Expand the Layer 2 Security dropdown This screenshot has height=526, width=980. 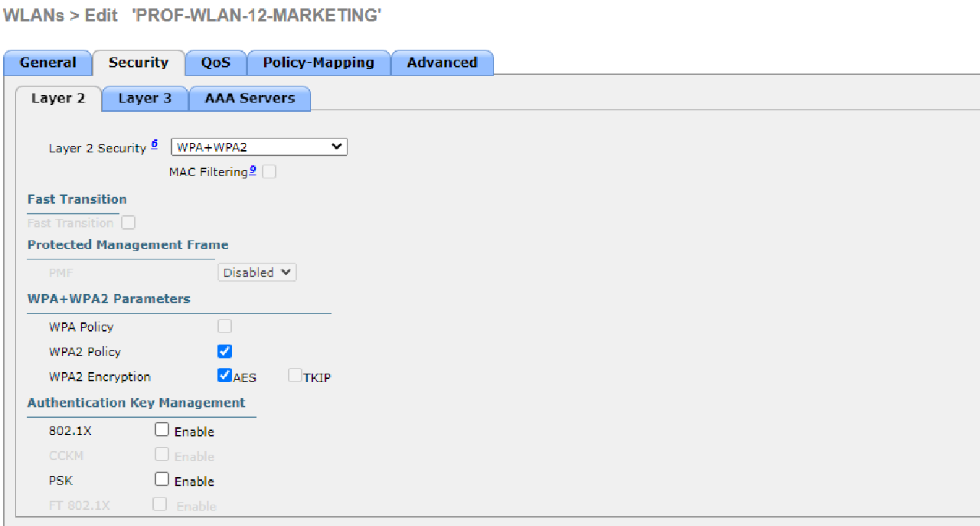tap(259, 147)
